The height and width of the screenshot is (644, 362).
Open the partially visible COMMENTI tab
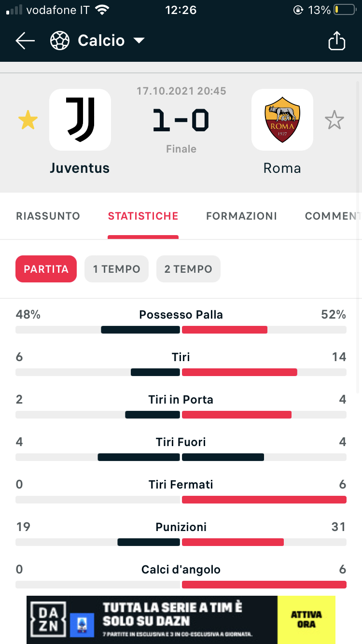tap(333, 216)
